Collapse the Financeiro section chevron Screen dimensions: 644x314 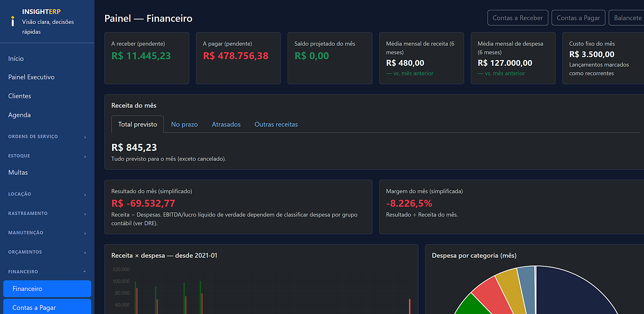tap(85, 272)
